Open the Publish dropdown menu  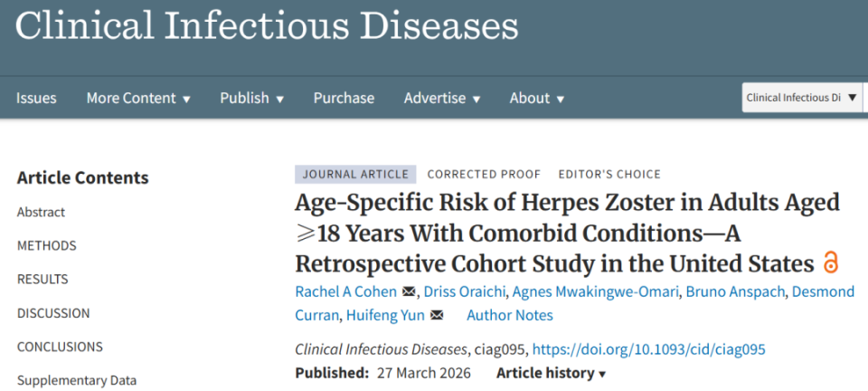(x=251, y=98)
